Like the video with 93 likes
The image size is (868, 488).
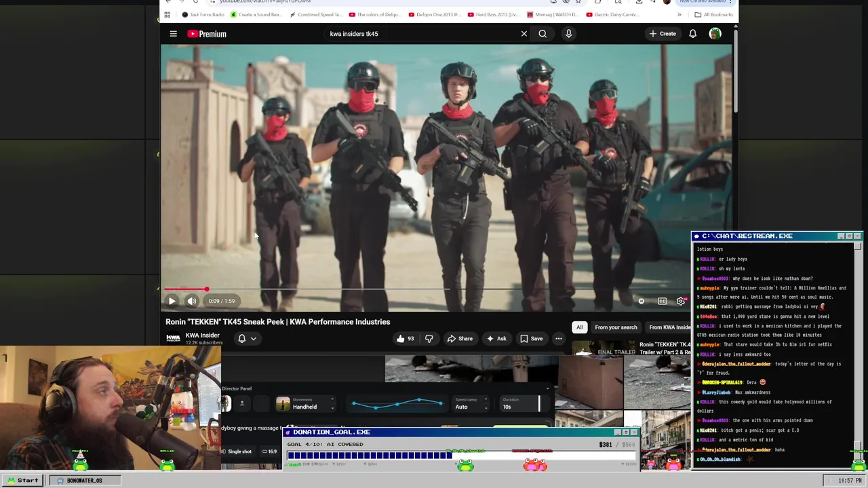click(x=406, y=339)
